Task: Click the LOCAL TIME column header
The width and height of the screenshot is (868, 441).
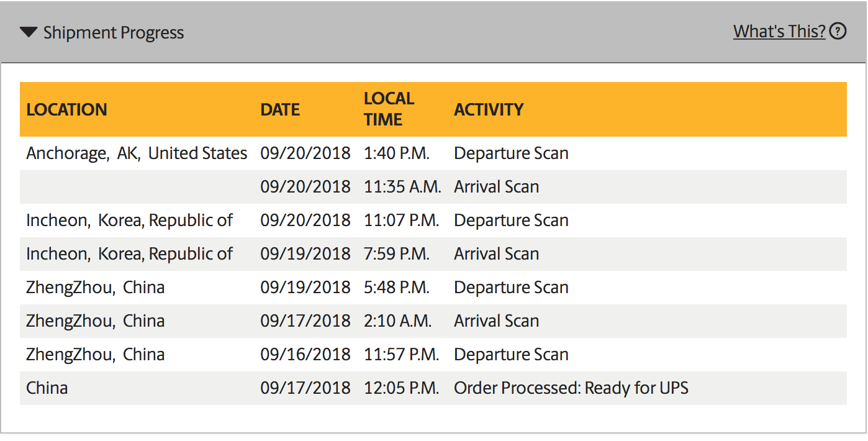Action: pyautogui.click(x=389, y=109)
